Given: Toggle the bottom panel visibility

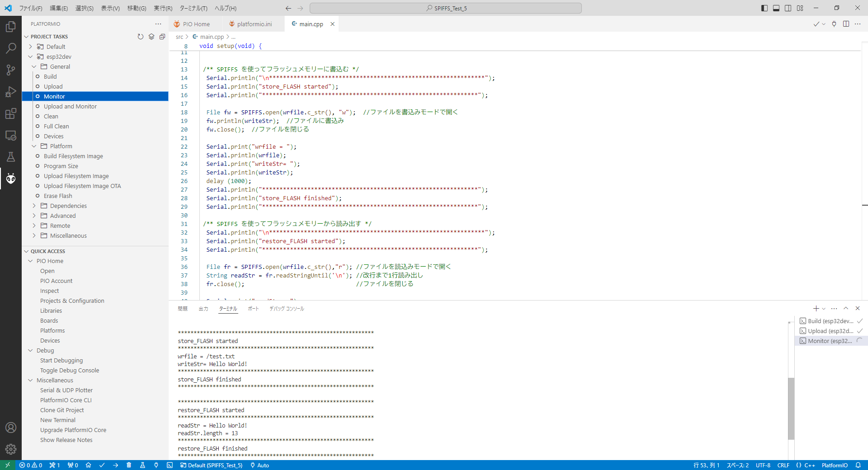Looking at the screenshot, I should pyautogui.click(x=776, y=8).
